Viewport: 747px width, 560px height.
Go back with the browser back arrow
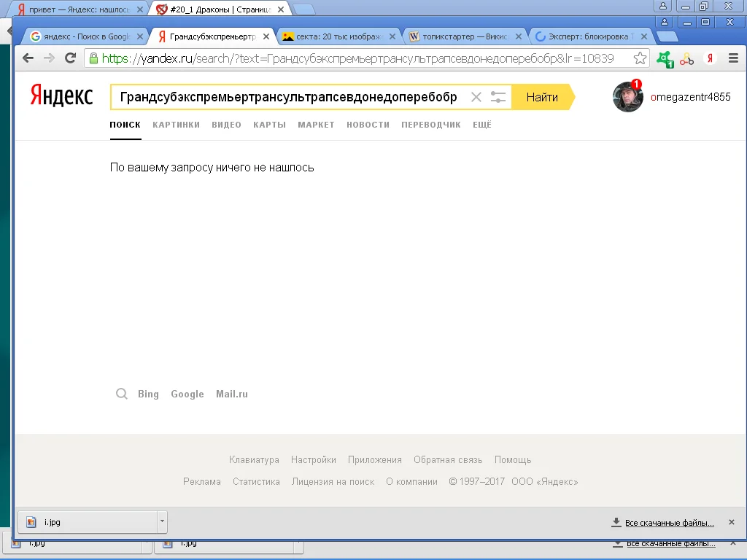pos(28,58)
